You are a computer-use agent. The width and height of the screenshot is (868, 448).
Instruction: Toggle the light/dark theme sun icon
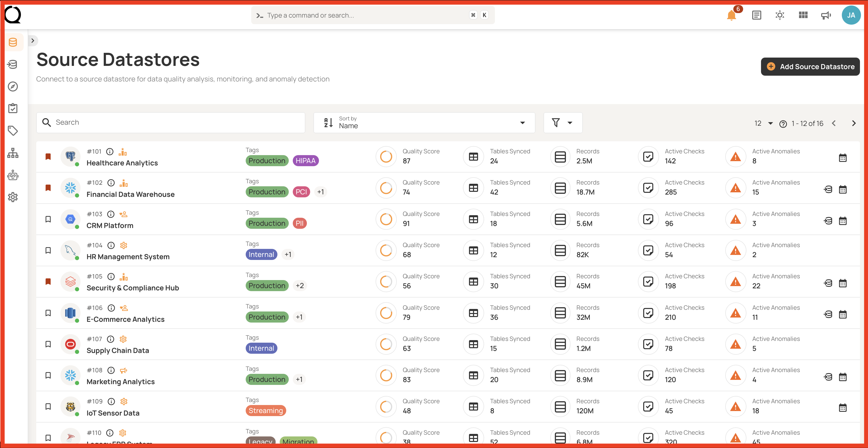pyautogui.click(x=780, y=15)
